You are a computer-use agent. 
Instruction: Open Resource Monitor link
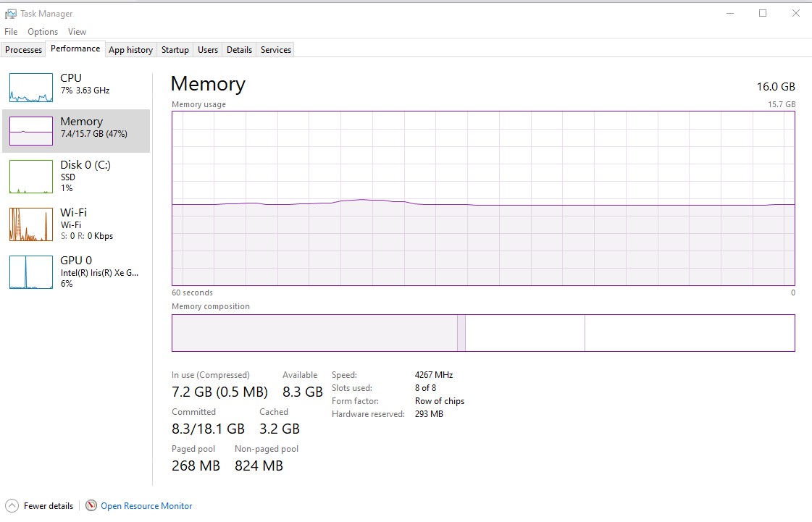coord(146,506)
